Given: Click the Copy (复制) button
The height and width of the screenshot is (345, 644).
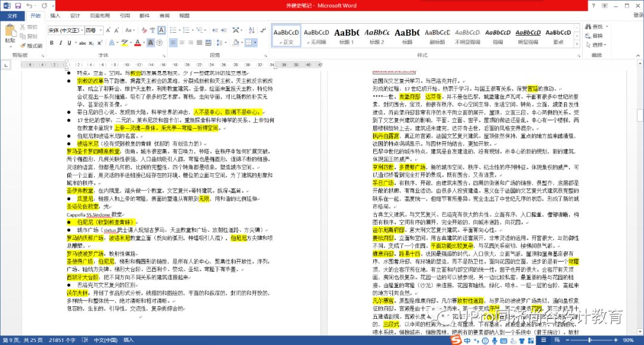Looking at the screenshot, I should pos(29,36).
